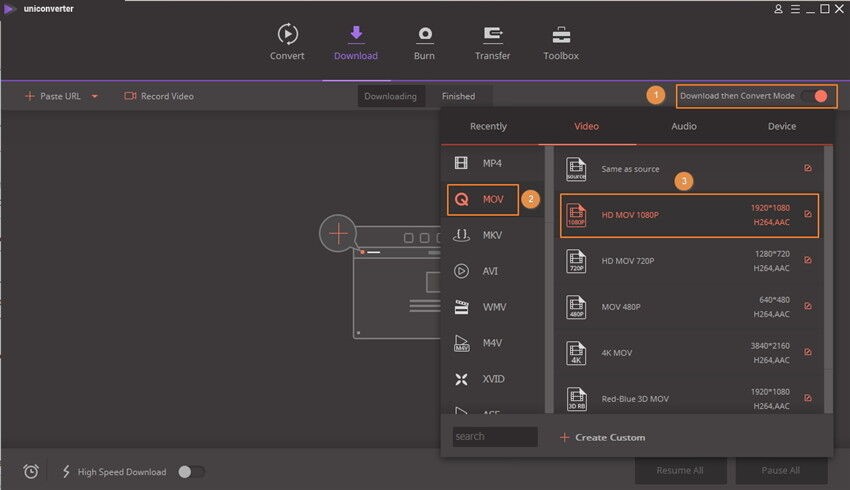Click the alarm clock scheduler icon
Screen dimensions: 850x490
click(31, 471)
